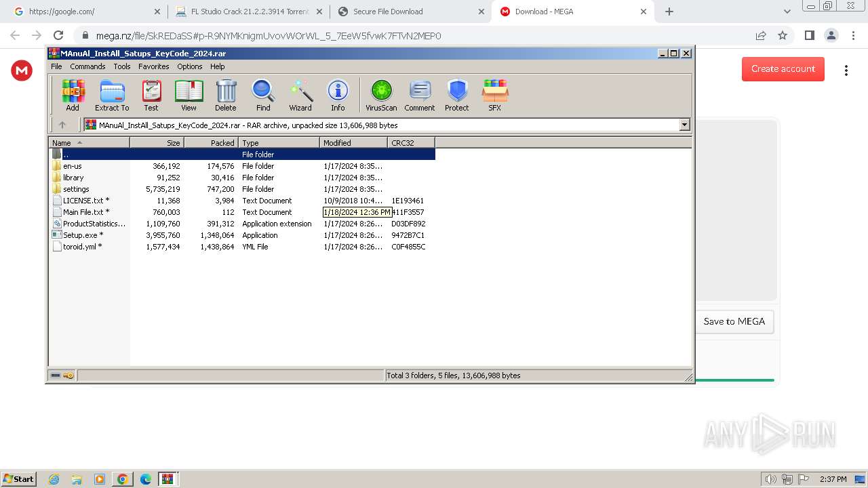
Task: Select the library folder
Action: point(73,178)
